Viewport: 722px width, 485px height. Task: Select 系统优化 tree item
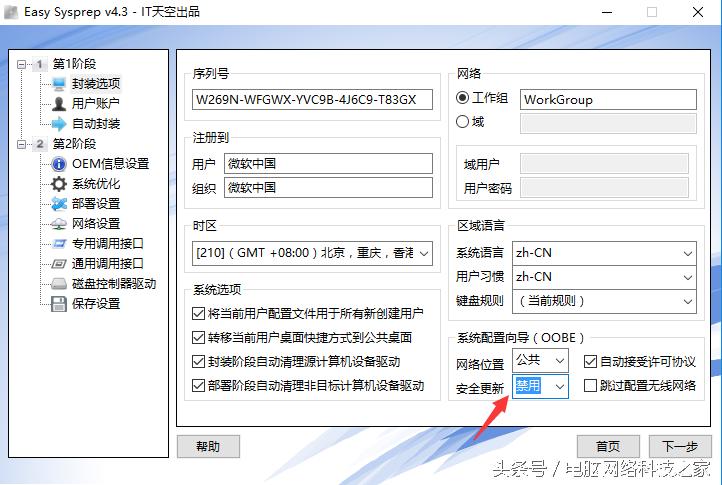pos(96,184)
